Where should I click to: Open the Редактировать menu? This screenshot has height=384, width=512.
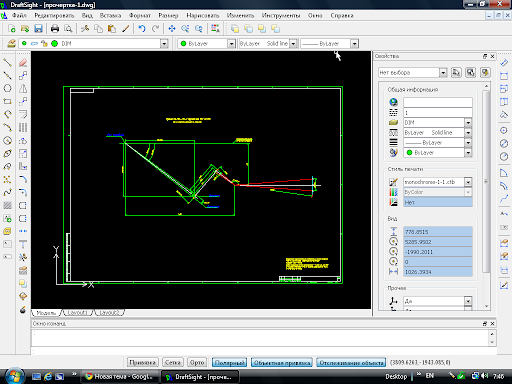pyautogui.click(x=54, y=16)
